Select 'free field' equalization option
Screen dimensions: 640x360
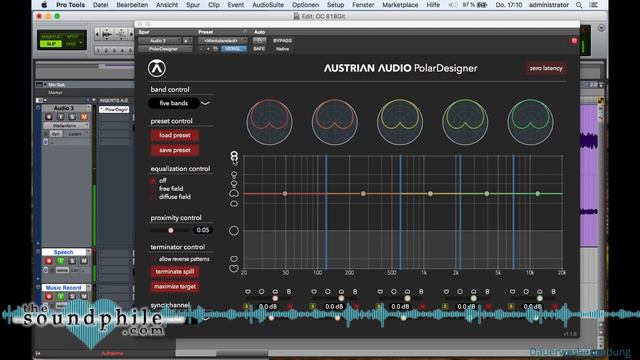tap(153, 189)
